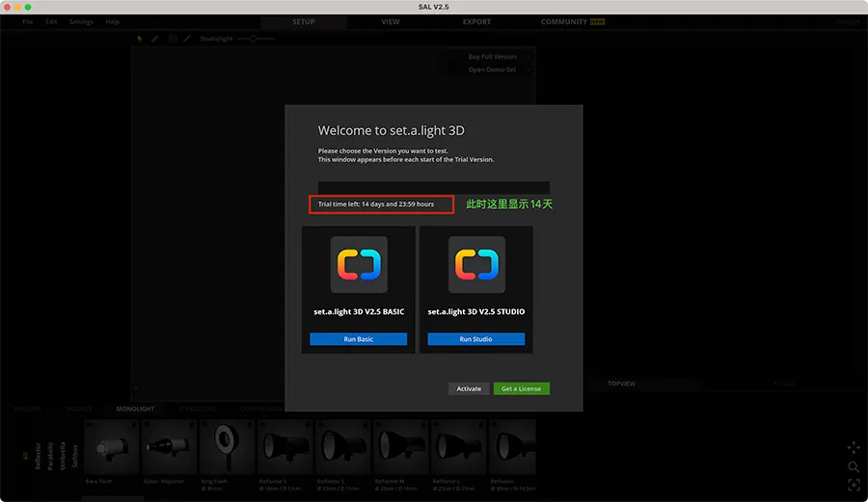The width and height of the screenshot is (868, 502).
Task: Favorite the Ring Flash item via star icon
Action: tap(249, 425)
